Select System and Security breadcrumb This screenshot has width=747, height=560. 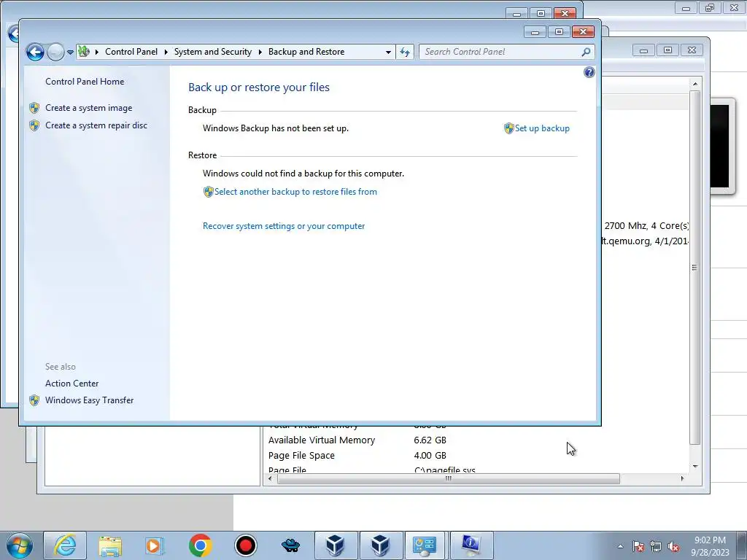pos(212,52)
